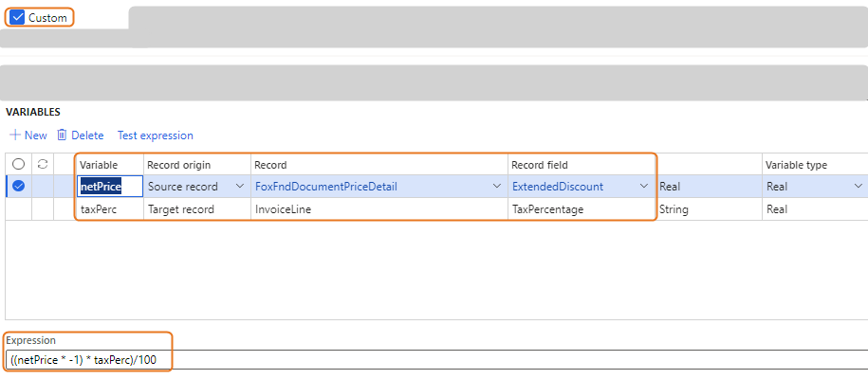
Task: Click the plus icon beside New
Action: tap(14, 135)
